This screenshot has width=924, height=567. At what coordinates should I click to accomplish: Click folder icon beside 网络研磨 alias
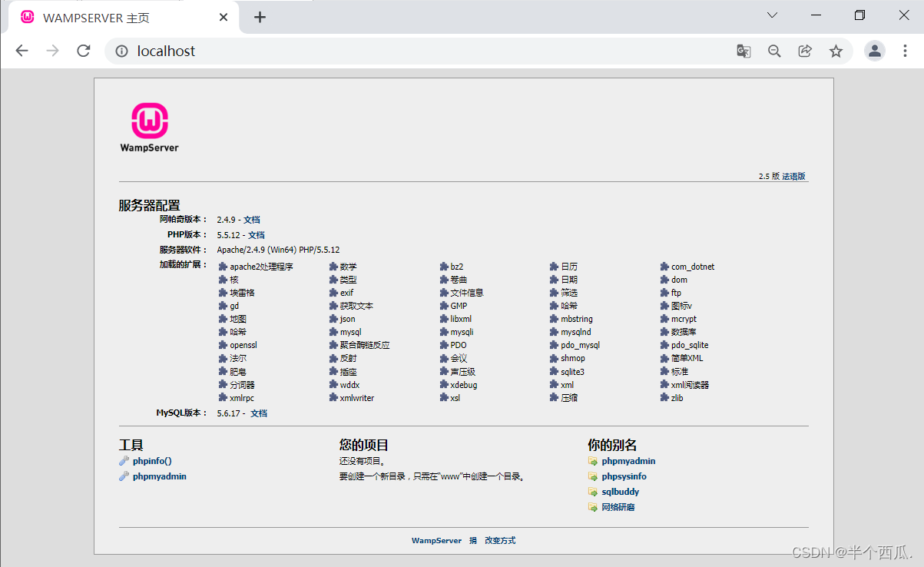[593, 507]
